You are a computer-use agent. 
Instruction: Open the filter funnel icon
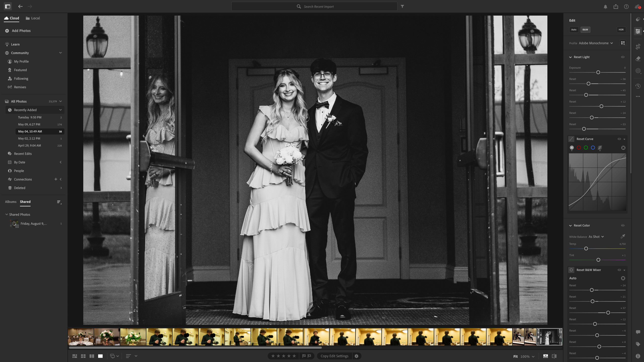[402, 7]
